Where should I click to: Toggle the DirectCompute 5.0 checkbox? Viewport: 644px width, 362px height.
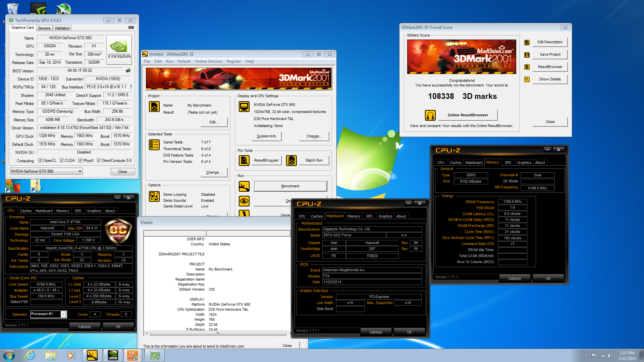point(99,161)
